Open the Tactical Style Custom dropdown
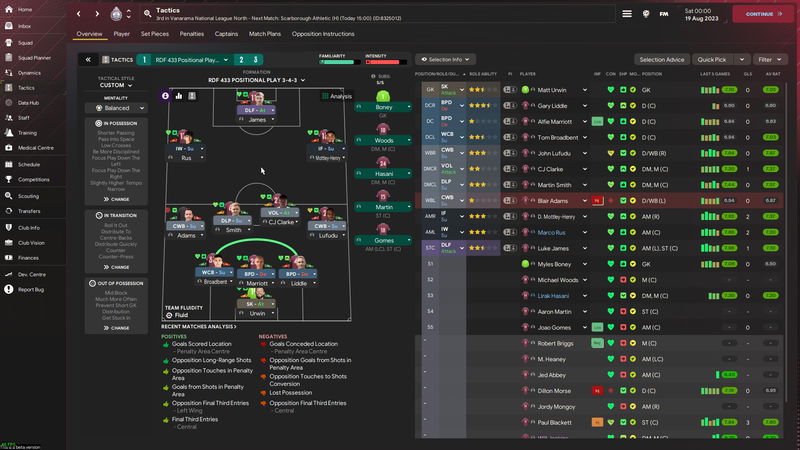 (x=116, y=85)
